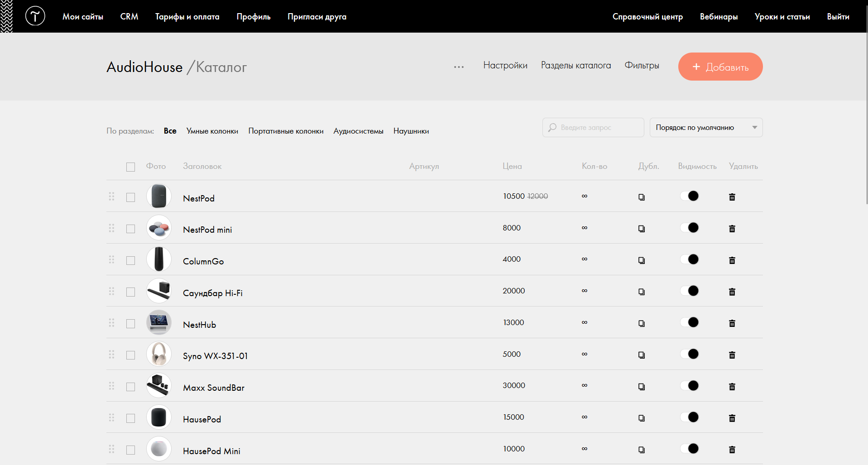Check the NestPod row checkbox
The width and height of the screenshot is (868, 465).
point(131,197)
